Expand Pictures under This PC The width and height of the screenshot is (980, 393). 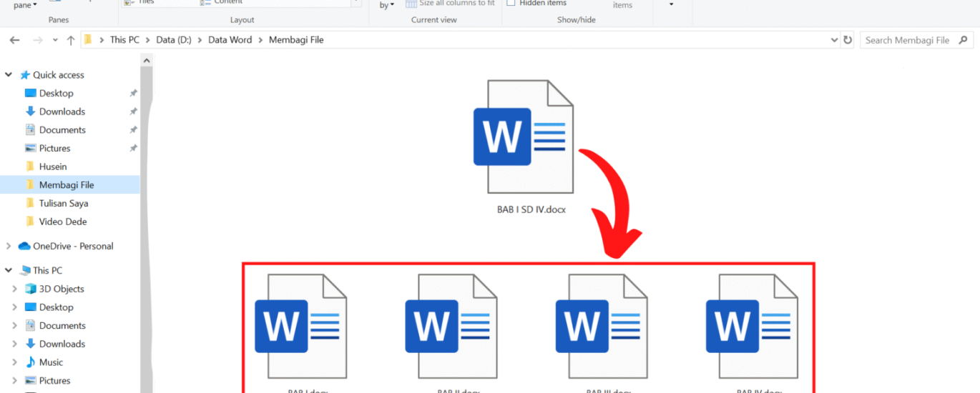pyautogui.click(x=14, y=381)
